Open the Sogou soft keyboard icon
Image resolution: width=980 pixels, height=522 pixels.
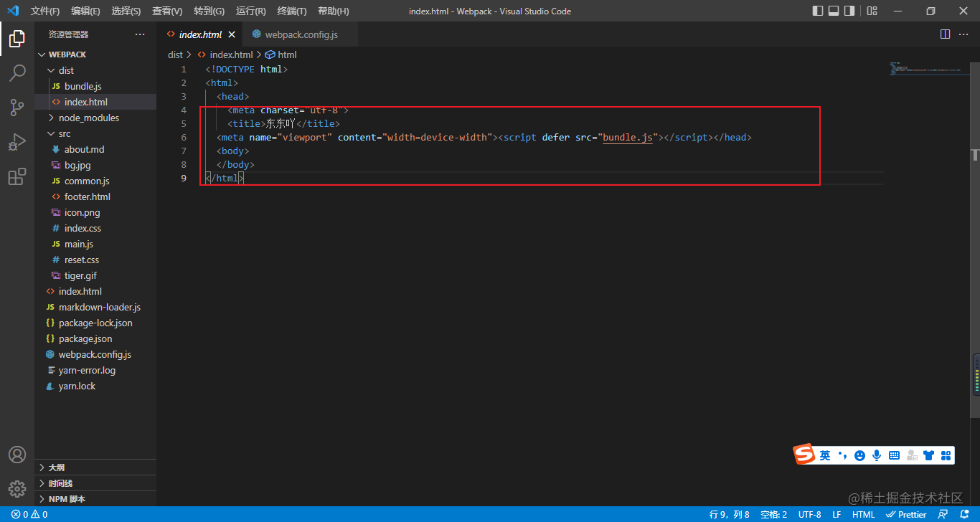(894, 455)
